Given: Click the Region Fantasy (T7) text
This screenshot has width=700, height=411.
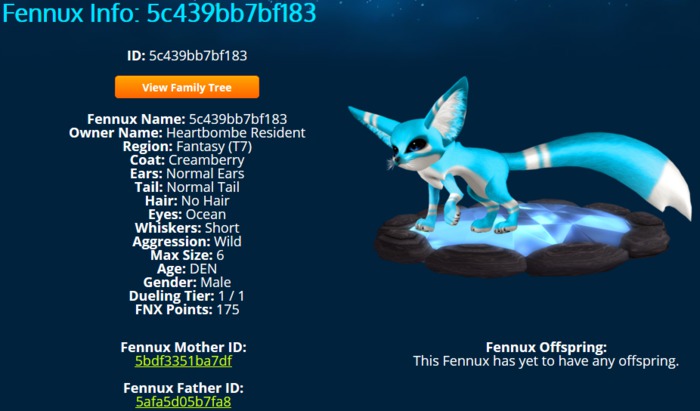Looking at the screenshot, I should [187, 146].
